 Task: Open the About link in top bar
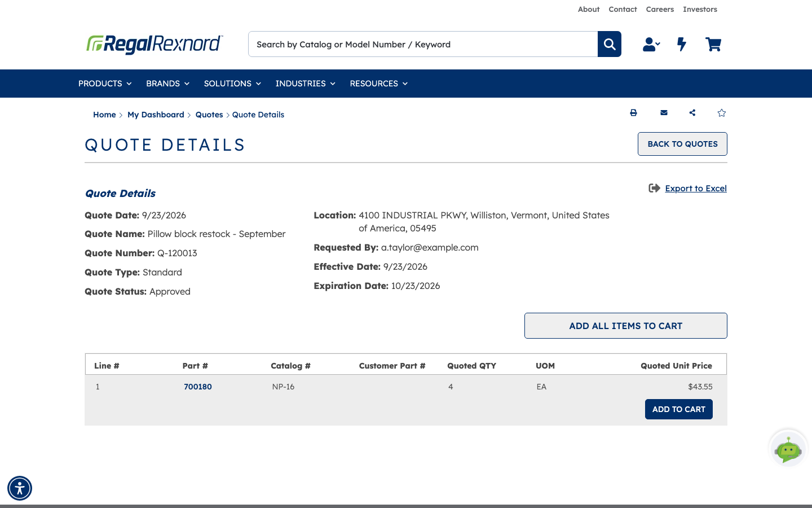click(x=589, y=9)
